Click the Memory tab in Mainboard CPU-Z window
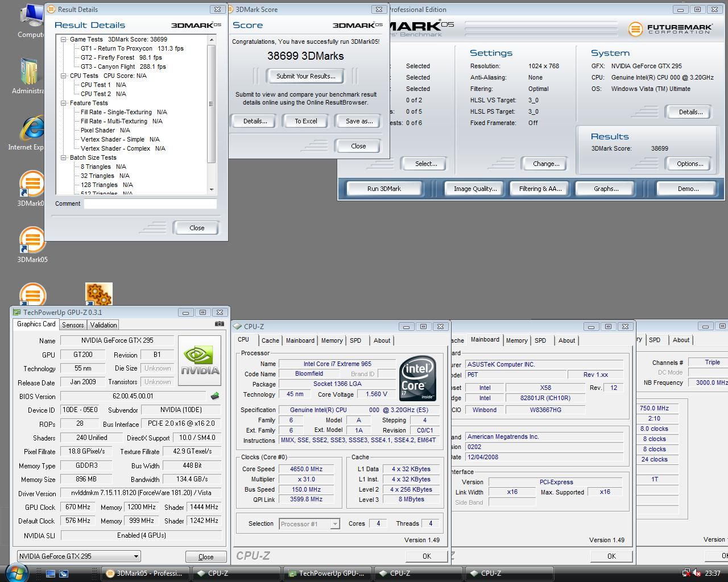 516,340
